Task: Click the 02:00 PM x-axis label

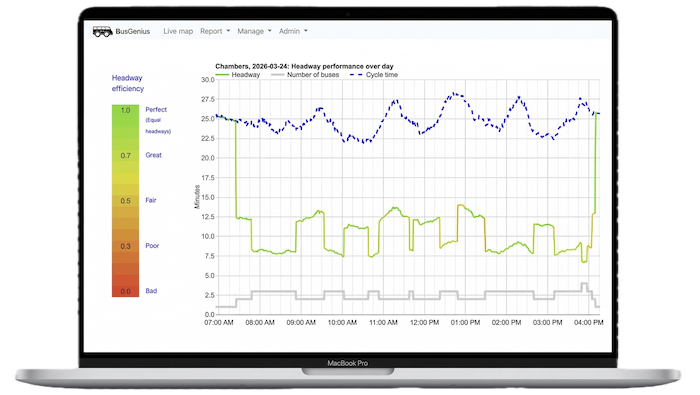Action: click(506, 322)
